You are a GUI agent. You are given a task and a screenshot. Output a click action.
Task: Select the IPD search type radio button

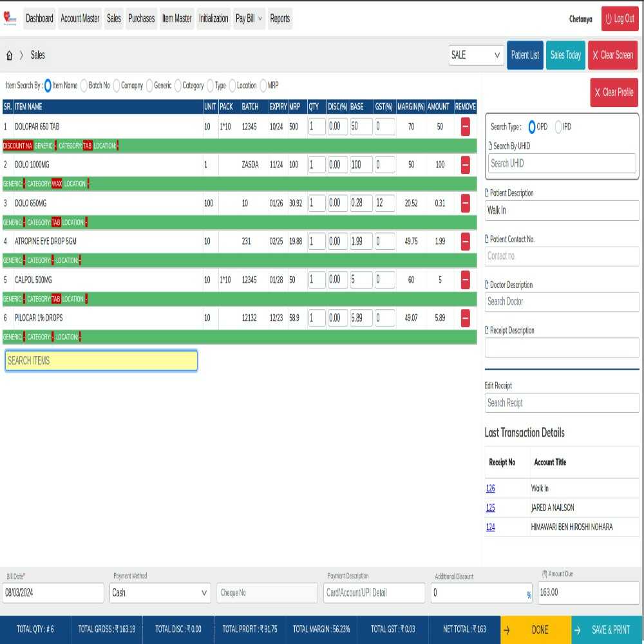tap(558, 127)
